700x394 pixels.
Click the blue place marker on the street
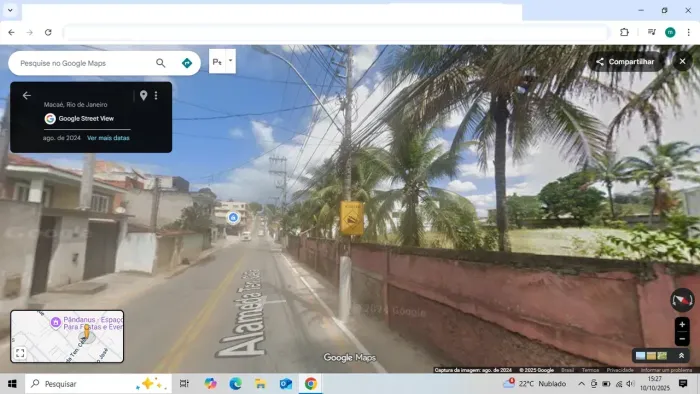point(233,217)
